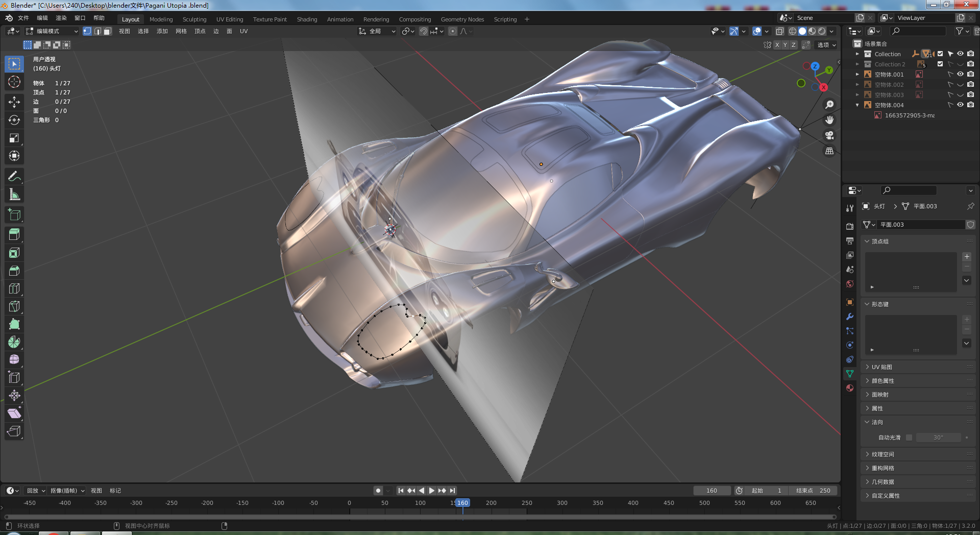Open the 全局 transform orientation dropdown
This screenshot has height=535, width=980.
click(x=377, y=31)
